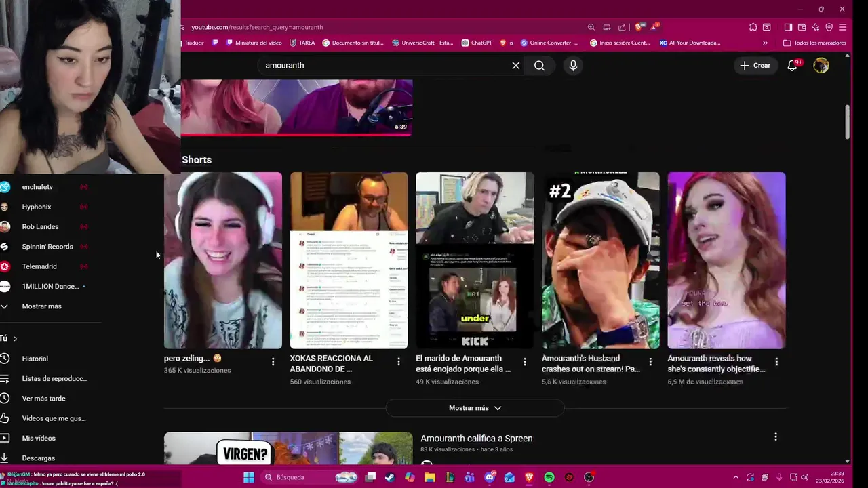Show hidden system tray icons chevron
Viewport: 868px width, 488px height.
coord(736,477)
